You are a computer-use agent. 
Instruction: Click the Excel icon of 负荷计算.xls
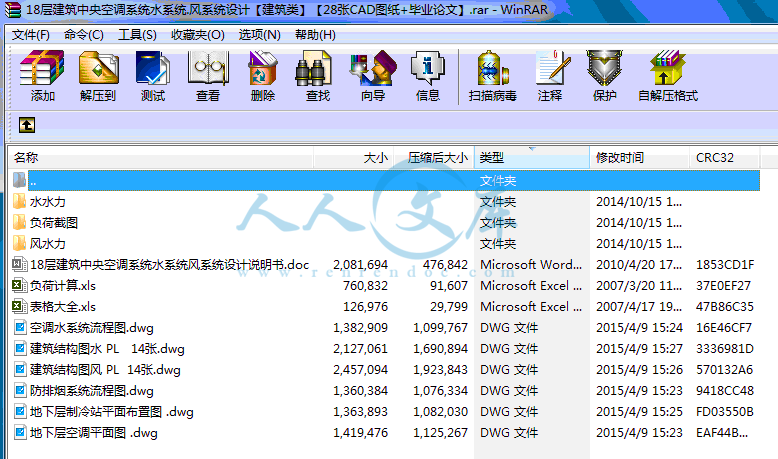pyautogui.click(x=19, y=285)
